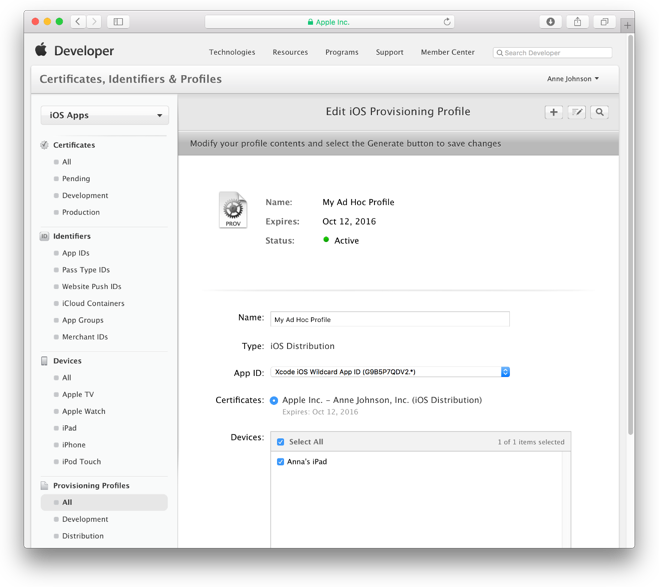Screen dimensions: 659x587
Task: Open Support menu
Action: (389, 52)
